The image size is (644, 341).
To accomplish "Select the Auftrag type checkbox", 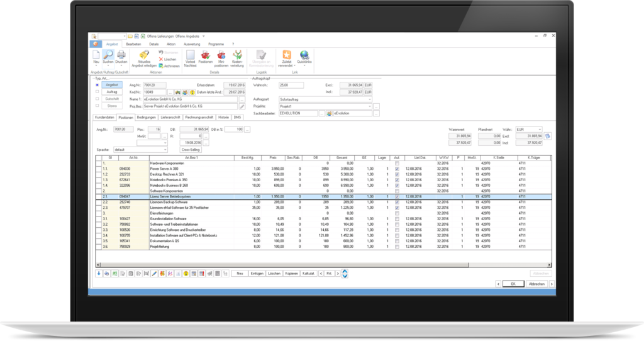I will pos(96,92).
